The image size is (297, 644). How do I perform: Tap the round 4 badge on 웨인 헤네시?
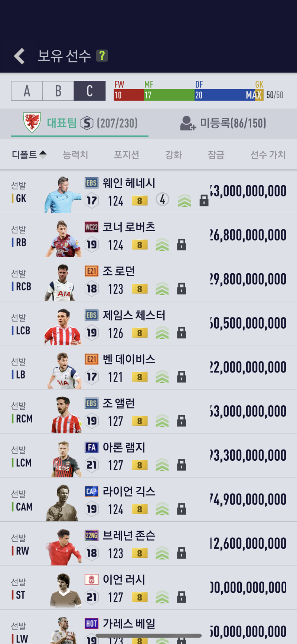click(x=162, y=200)
